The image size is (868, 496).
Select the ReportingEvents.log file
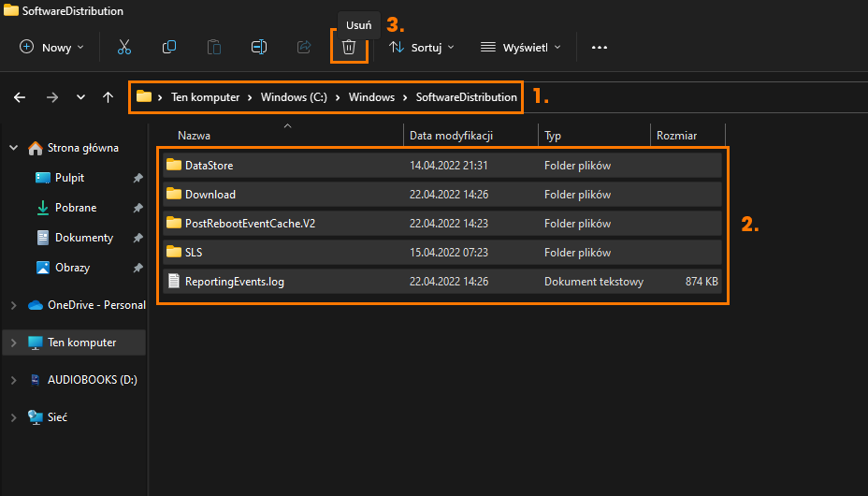coord(442,281)
